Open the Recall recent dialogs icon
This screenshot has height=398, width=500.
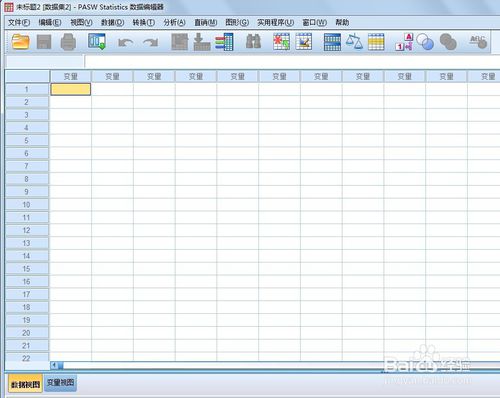[97, 42]
